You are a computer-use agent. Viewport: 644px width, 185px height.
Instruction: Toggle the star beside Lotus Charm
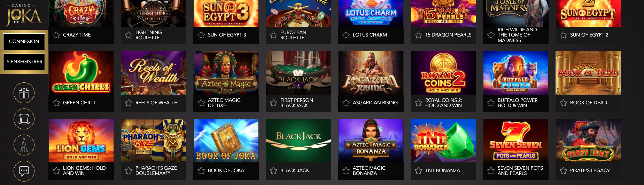tap(346, 35)
